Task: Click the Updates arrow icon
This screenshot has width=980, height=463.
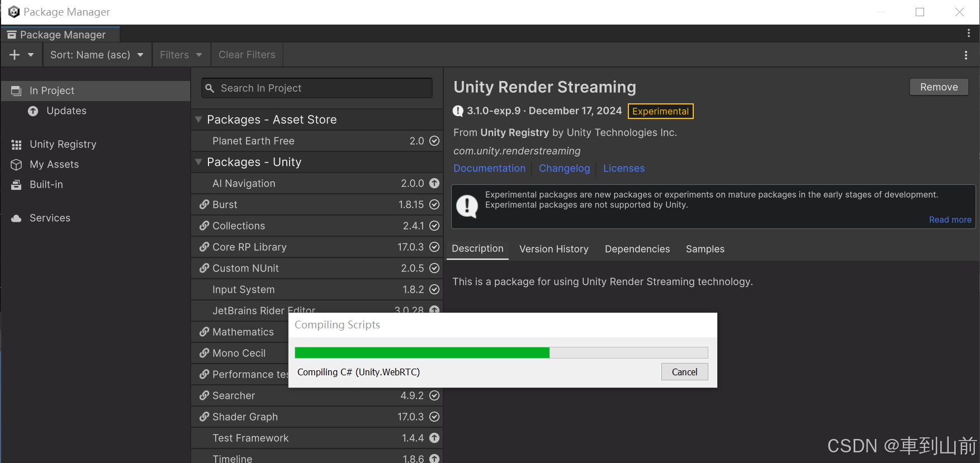Action: pyautogui.click(x=33, y=111)
